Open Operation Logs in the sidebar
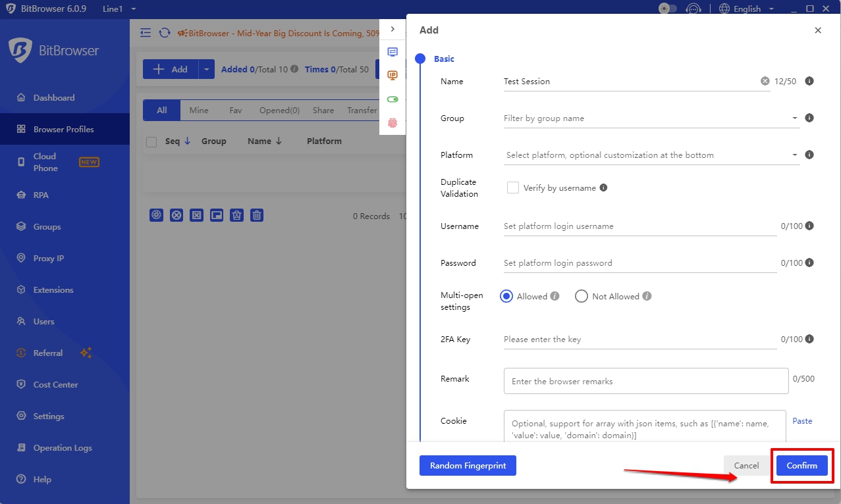Image resolution: width=841 pixels, height=504 pixels. [65, 447]
